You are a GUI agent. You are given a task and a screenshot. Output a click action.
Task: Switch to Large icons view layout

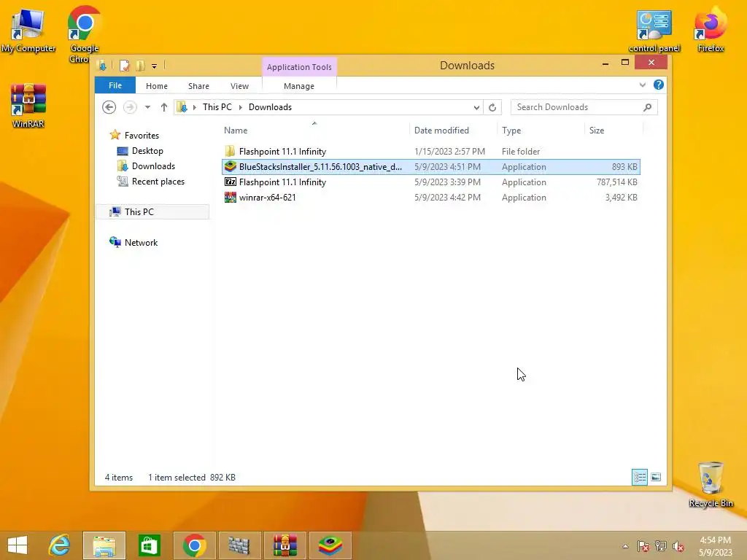pos(656,477)
